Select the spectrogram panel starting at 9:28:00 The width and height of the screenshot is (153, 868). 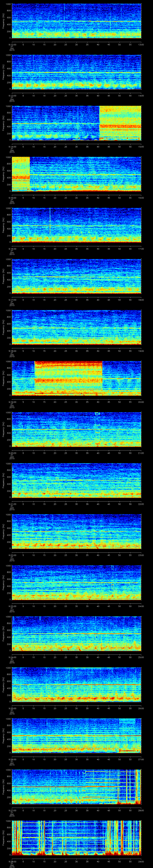click(76, 838)
